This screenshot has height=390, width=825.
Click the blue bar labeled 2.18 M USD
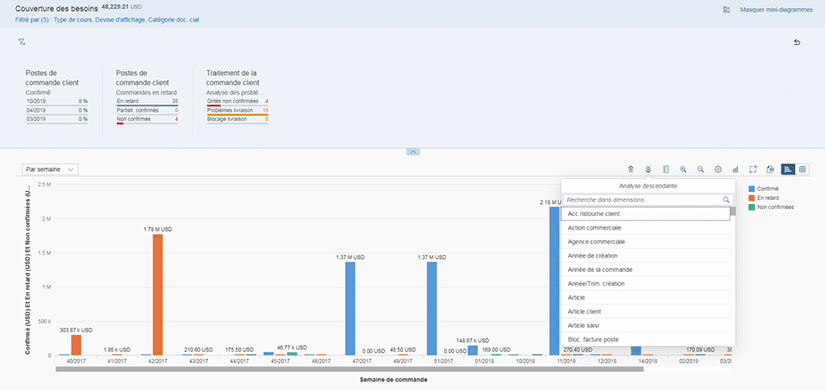pos(554,281)
